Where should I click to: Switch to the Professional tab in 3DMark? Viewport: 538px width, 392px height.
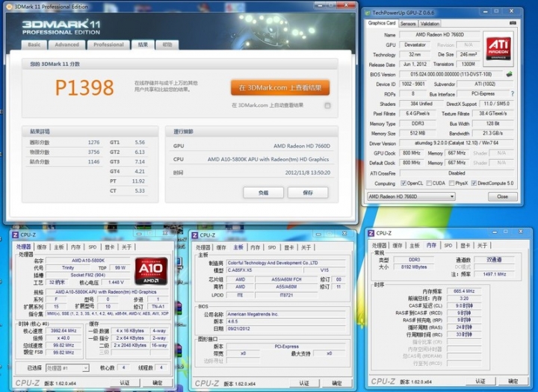click(108, 45)
